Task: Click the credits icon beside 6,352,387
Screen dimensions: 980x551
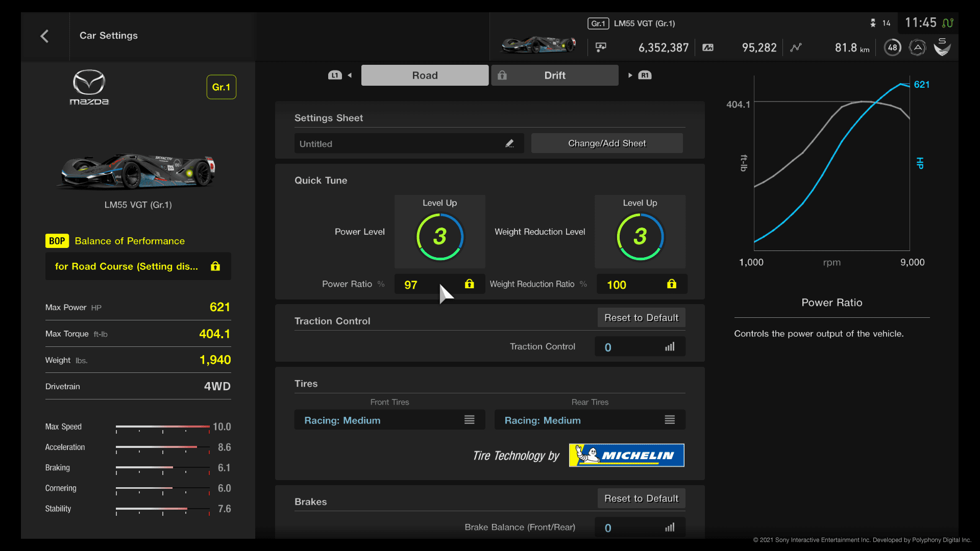Action: [601, 47]
